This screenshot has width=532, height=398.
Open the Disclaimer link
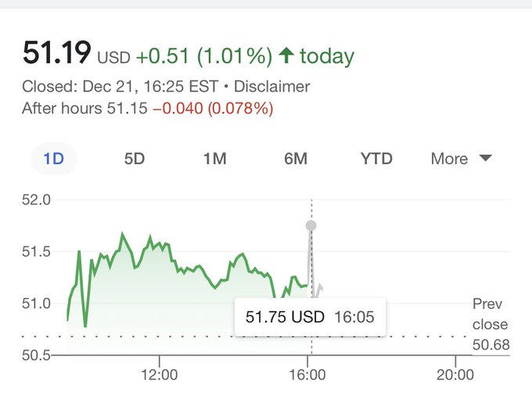point(274,87)
